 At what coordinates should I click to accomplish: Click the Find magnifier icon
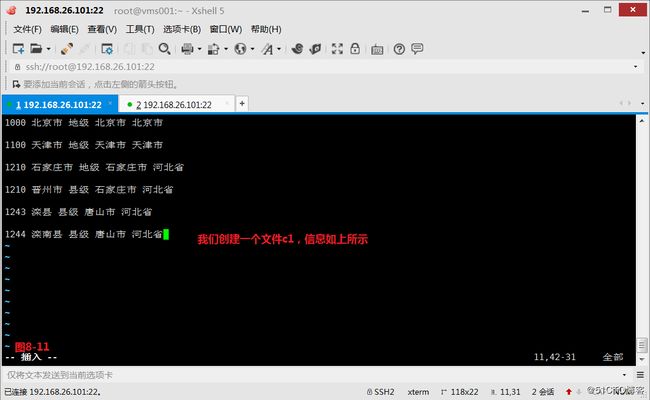(165, 49)
